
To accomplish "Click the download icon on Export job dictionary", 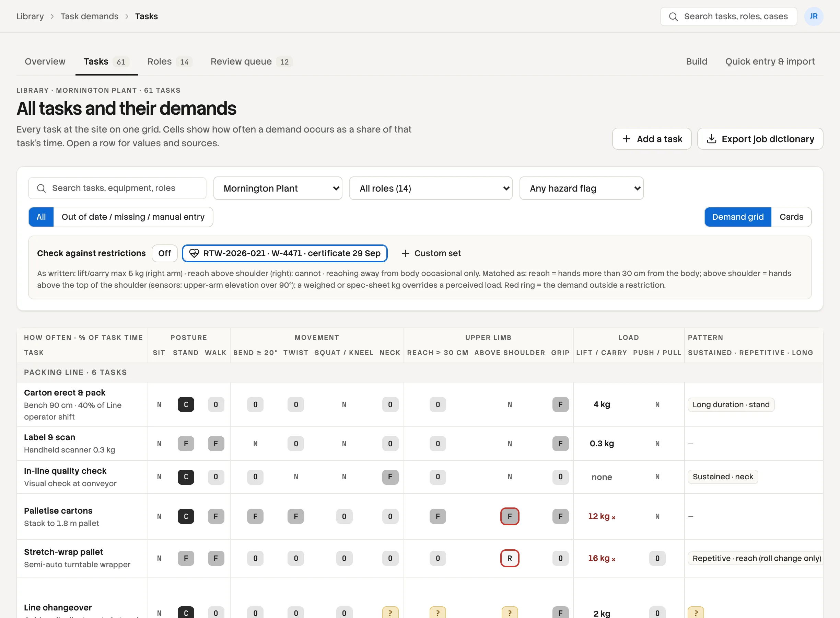I will (711, 139).
